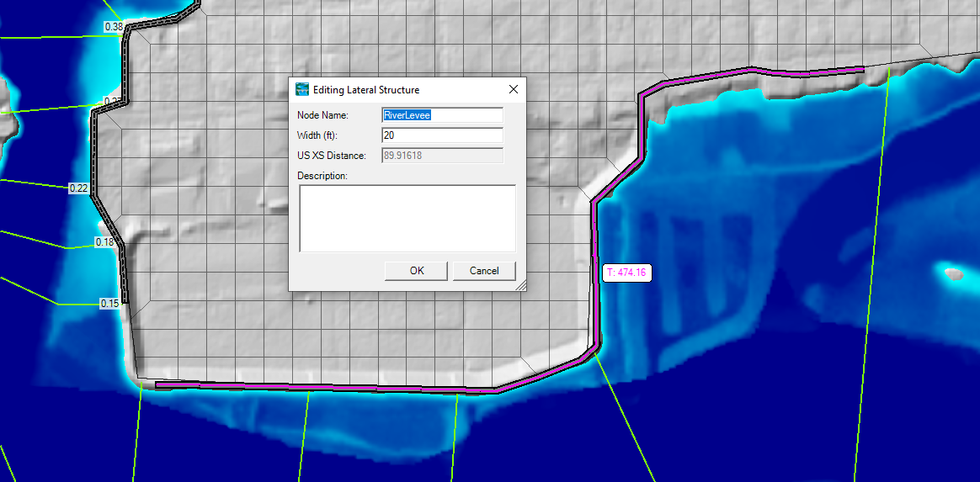Image resolution: width=980 pixels, height=482 pixels.
Task: Click the 'Editing Lateral Structure' title text
Action: coord(366,90)
